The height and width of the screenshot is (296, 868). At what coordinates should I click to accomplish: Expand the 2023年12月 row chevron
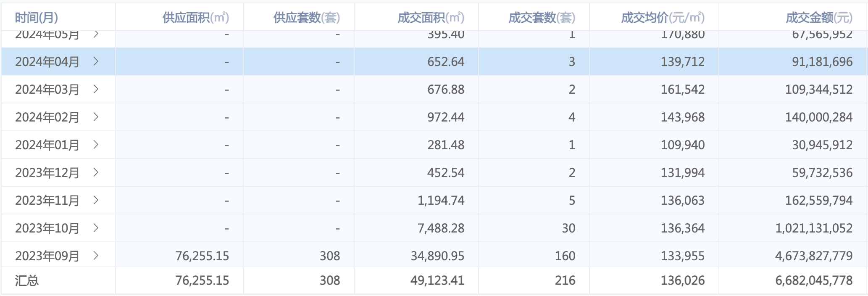[x=96, y=172]
